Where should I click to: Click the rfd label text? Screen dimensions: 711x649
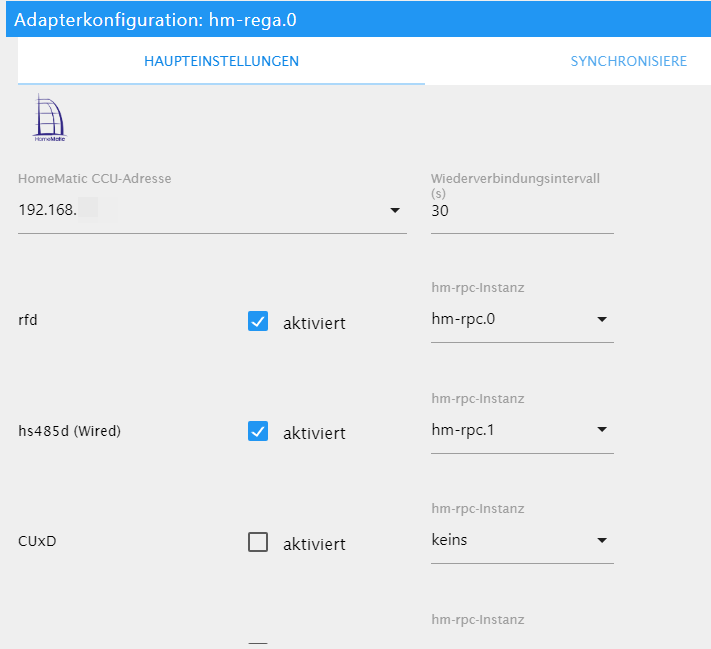pyautogui.click(x=28, y=320)
